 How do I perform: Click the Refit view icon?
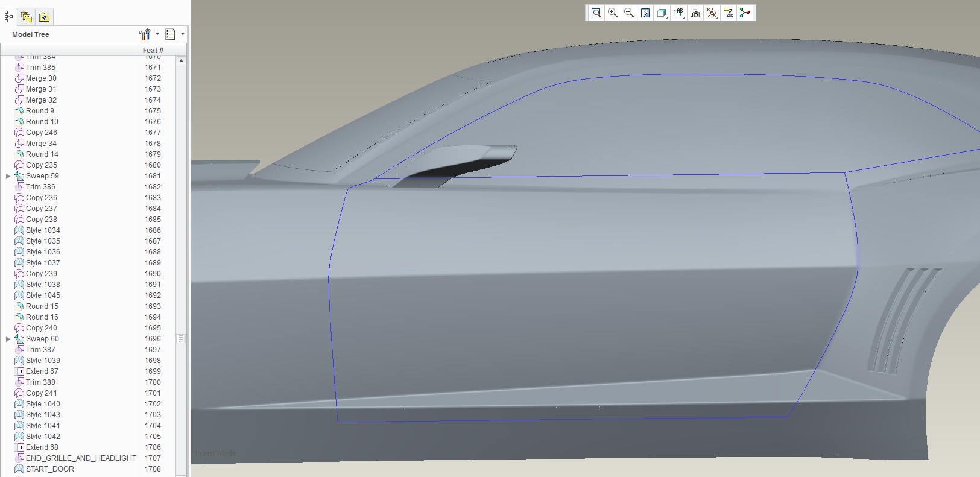coord(596,13)
